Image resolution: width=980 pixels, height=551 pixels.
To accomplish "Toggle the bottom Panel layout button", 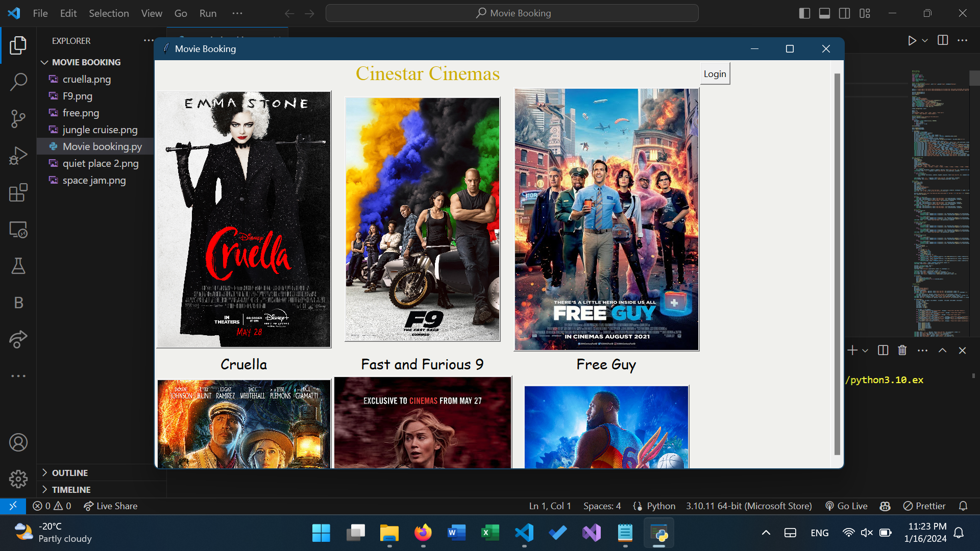I will [824, 13].
